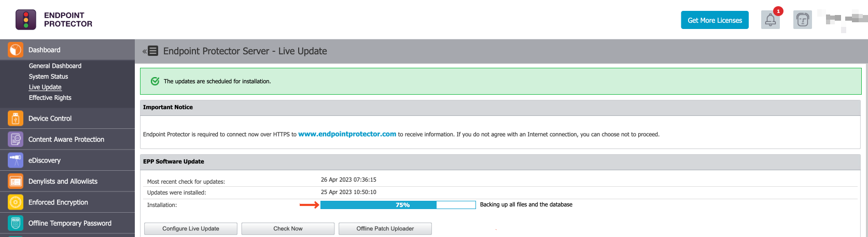868x237 pixels.
Task: Open the user profile avatar icon
Action: pos(802,20)
